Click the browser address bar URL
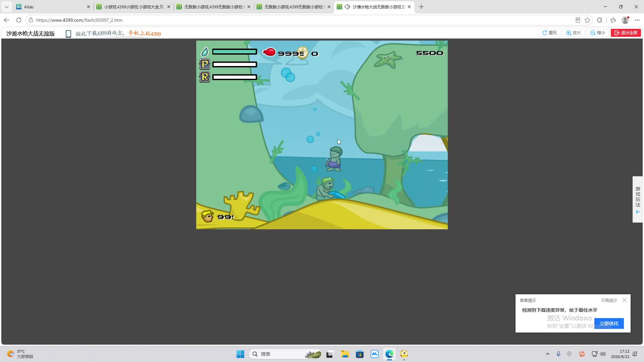Image resolution: width=644 pixels, height=362 pixels. tap(79, 20)
